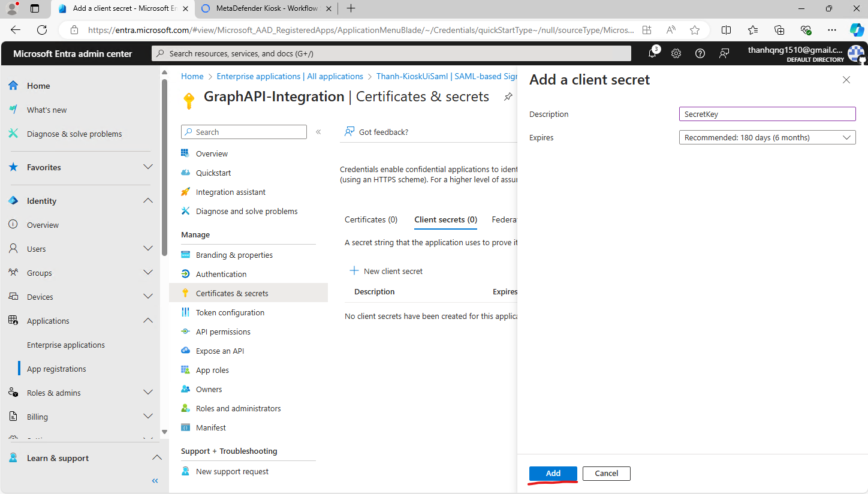This screenshot has height=494, width=868.
Task: Click the browser address bar URL
Action: point(361,30)
